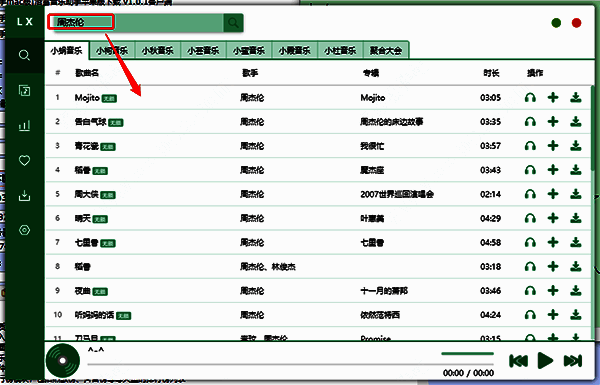Screen dimensions: 600x385
Task: Listen to row 8 稻香 by 周杰伦、林俊杰
Action: pyautogui.click(x=530, y=266)
